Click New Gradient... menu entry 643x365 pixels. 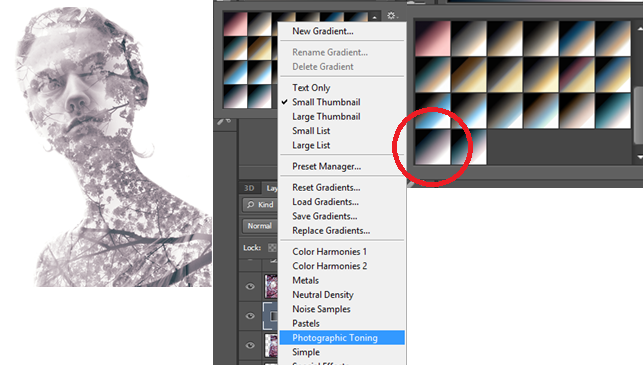[323, 31]
